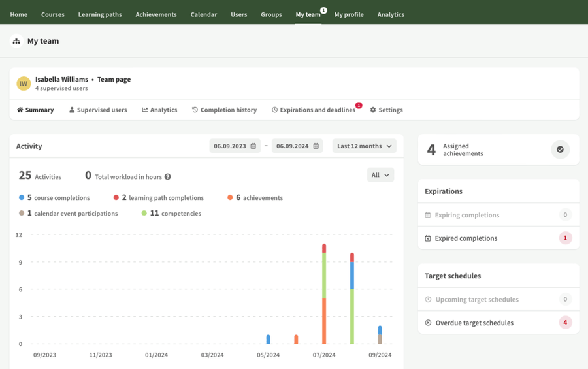
Task: Click the history icon on Completion history tab
Action: [195, 110]
